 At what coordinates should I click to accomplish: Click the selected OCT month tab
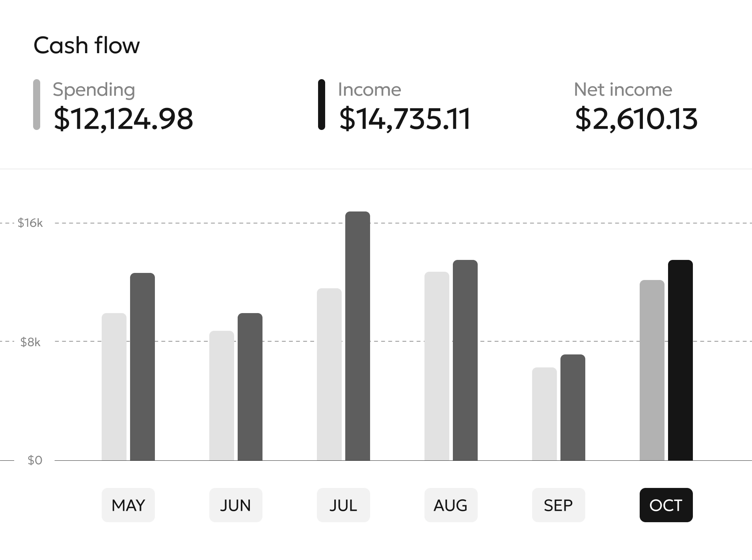click(666, 505)
